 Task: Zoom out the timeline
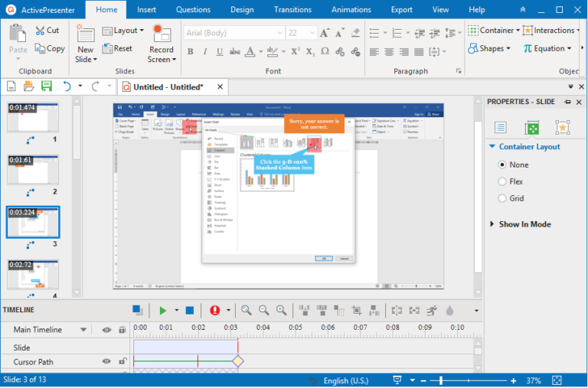tap(264, 310)
